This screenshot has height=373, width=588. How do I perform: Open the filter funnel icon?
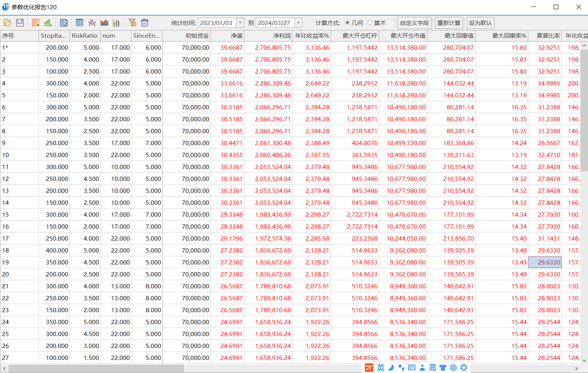click(x=133, y=23)
